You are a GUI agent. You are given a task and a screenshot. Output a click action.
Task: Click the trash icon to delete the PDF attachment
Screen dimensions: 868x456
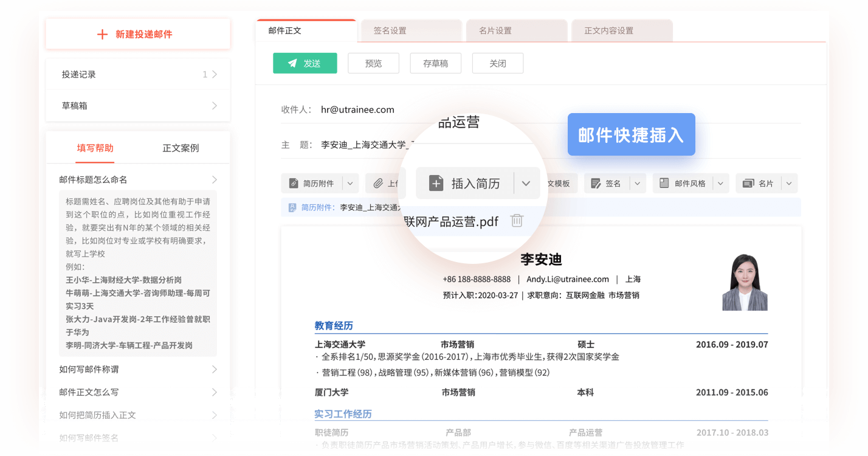[517, 221]
